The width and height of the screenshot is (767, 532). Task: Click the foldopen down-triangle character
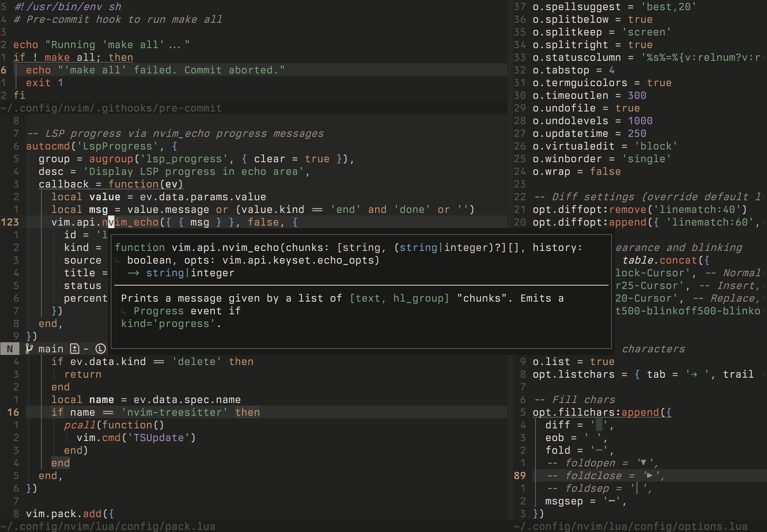pos(643,463)
